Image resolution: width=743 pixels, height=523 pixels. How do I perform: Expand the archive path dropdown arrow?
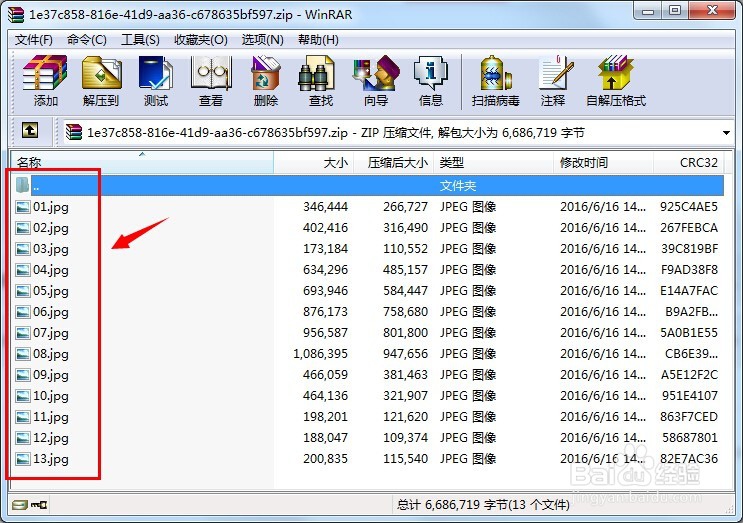[726, 133]
